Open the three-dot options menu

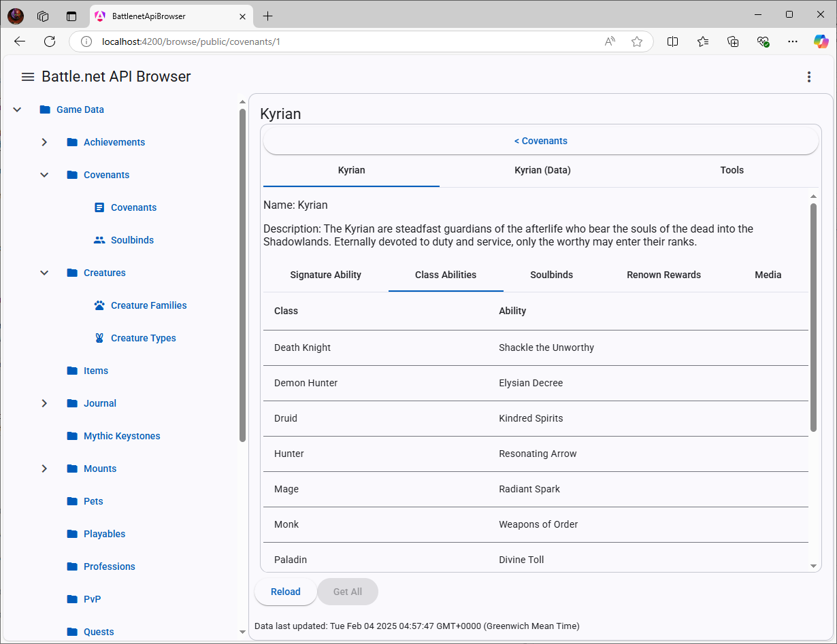tap(809, 77)
